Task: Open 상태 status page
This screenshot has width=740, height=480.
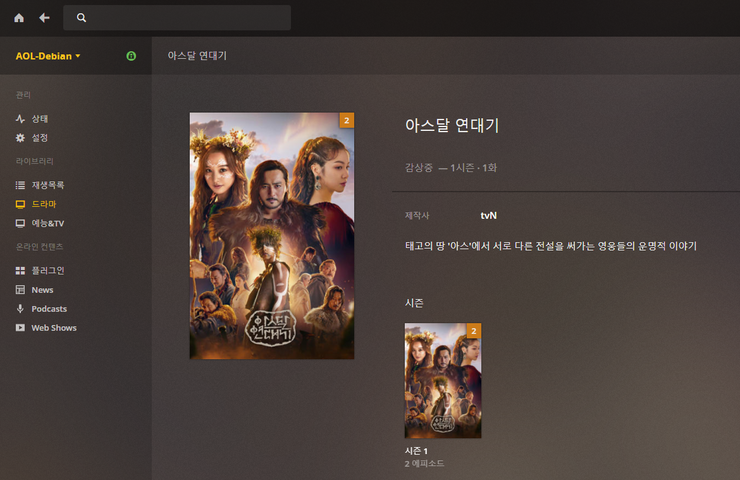Action: click(x=40, y=118)
